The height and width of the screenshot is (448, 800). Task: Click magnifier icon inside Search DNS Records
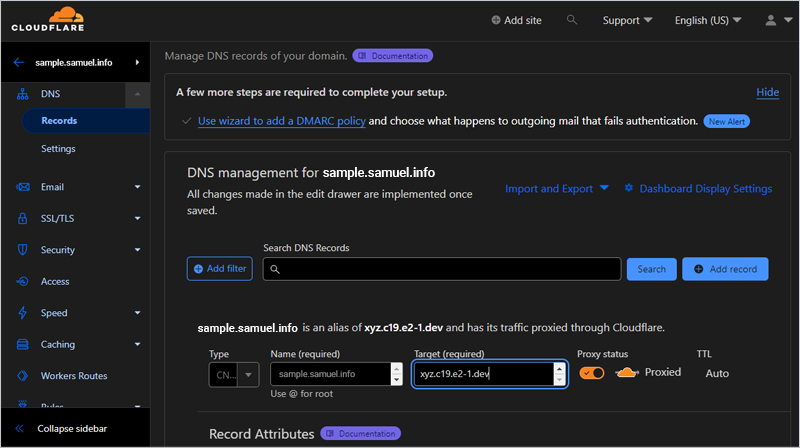tap(275, 269)
